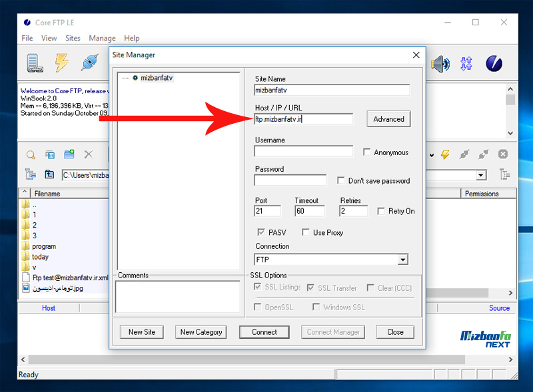Click the Advanced button

pyautogui.click(x=388, y=119)
